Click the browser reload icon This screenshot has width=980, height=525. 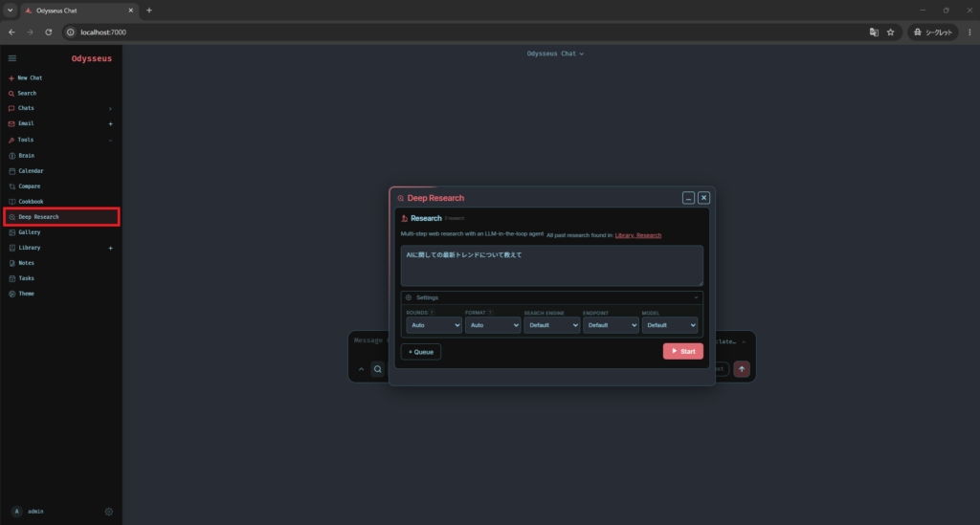(48, 32)
